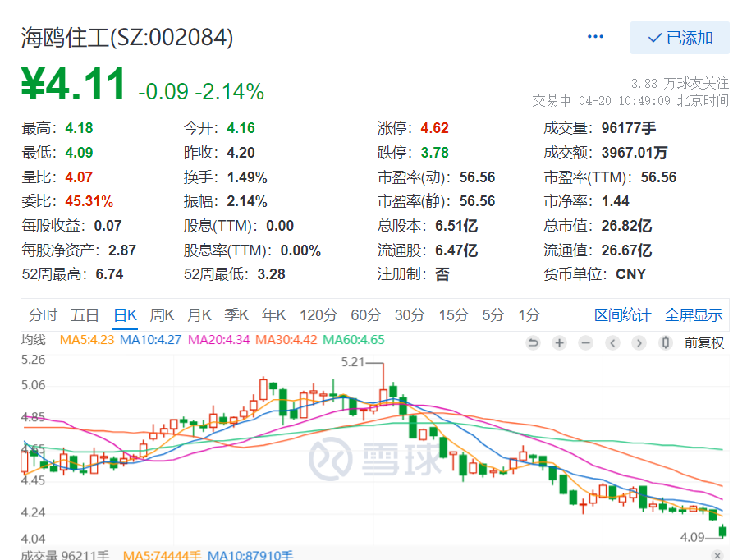Click the 成交额 value 3967.01万
756x560 pixels.
click(635, 153)
